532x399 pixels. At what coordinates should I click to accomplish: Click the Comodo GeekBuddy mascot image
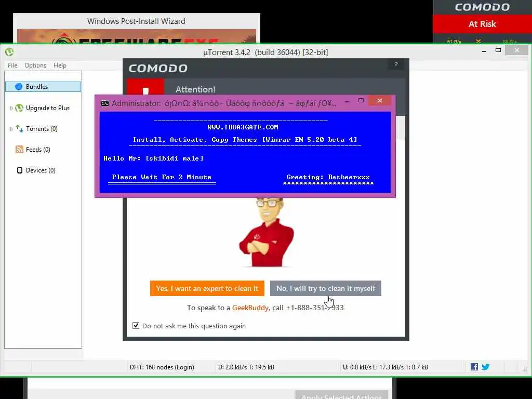[x=267, y=232]
